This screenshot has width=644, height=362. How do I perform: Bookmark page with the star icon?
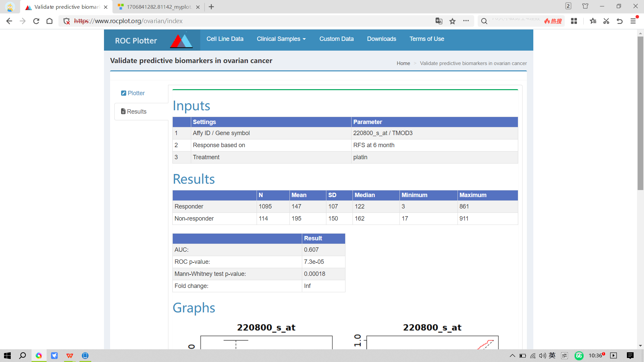coord(452,21)
